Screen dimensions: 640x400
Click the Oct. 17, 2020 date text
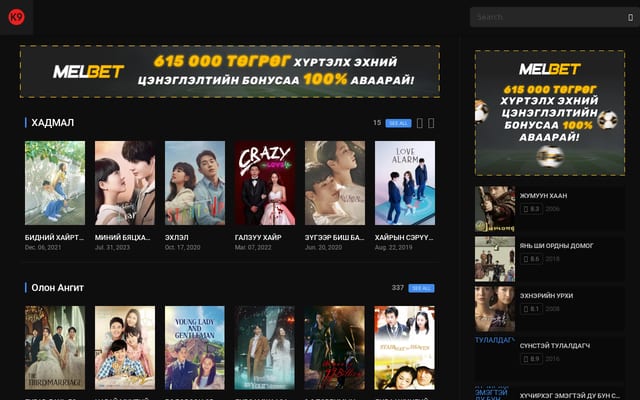182,247
